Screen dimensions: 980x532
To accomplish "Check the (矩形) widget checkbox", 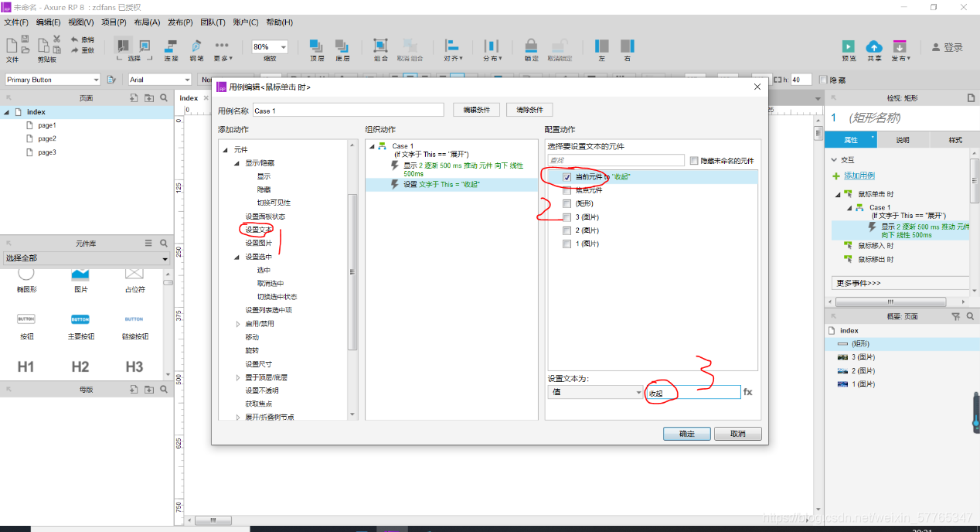I will [567, 203].
